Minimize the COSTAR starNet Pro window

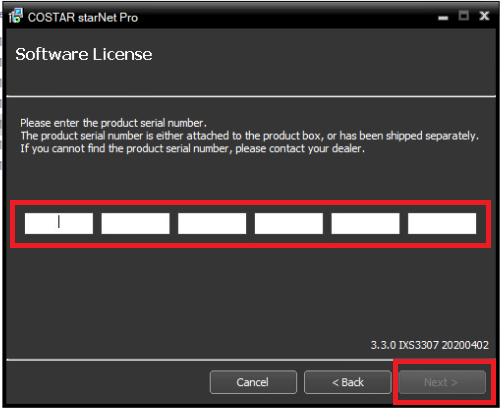click(x=443, y=17)
